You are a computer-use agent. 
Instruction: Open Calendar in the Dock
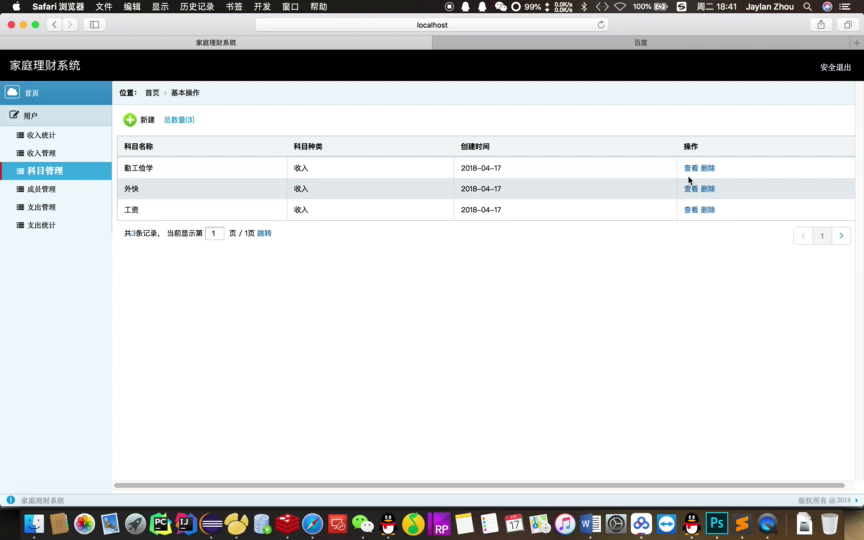tap(514, 524)
